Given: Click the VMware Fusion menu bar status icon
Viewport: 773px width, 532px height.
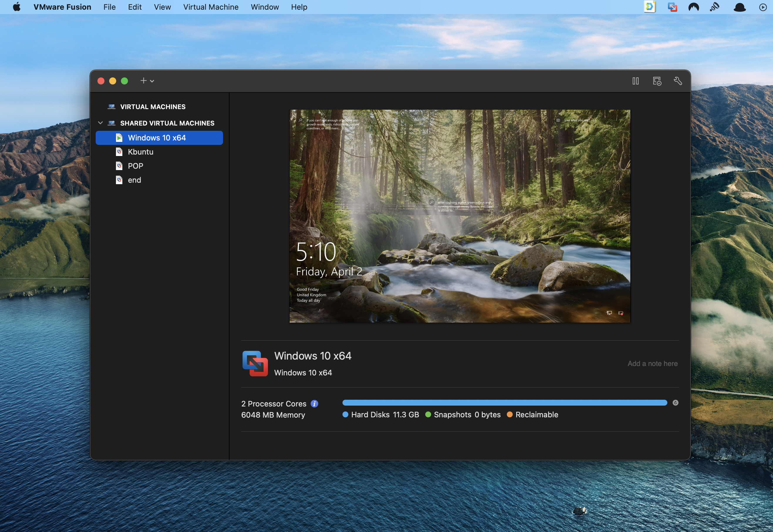Looking at the screenshot, I should [x=672, y=7].
